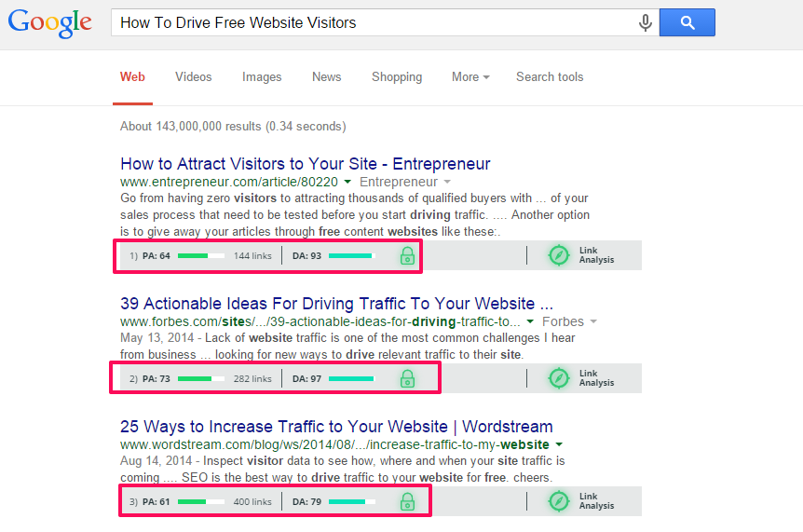Click the blue search magnifier button

pyautogui.click(x=687, y=22)
